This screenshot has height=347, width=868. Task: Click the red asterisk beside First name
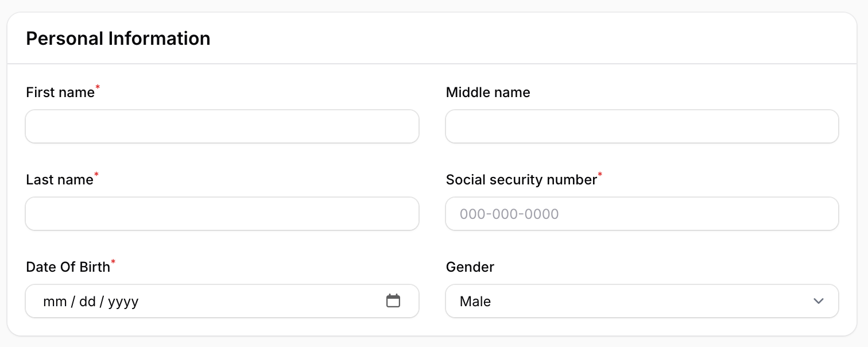point(98,87)
